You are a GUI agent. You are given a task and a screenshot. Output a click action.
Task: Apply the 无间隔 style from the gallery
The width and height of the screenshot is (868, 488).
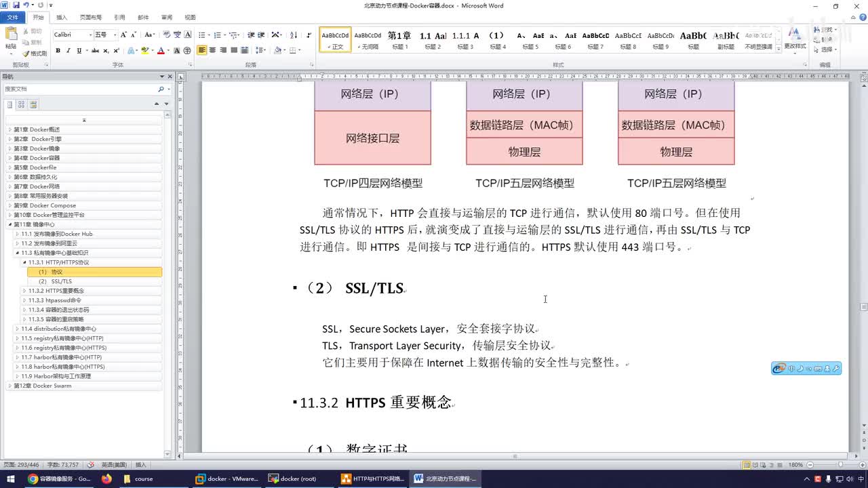pyautogui.click(x=368, y=40)
